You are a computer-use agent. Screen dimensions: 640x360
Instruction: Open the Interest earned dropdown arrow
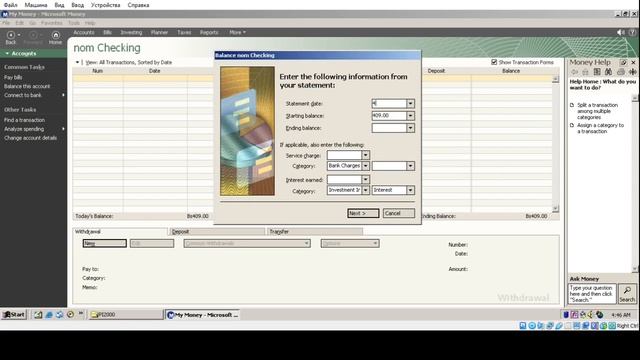point(366,180)
